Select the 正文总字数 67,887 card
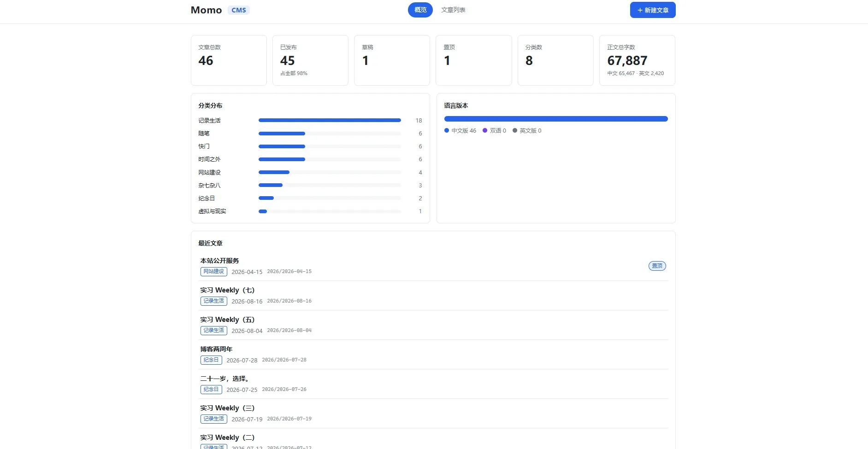Image resolution: width=868 pixels, height=449 pixels. (x=637, y=60)
